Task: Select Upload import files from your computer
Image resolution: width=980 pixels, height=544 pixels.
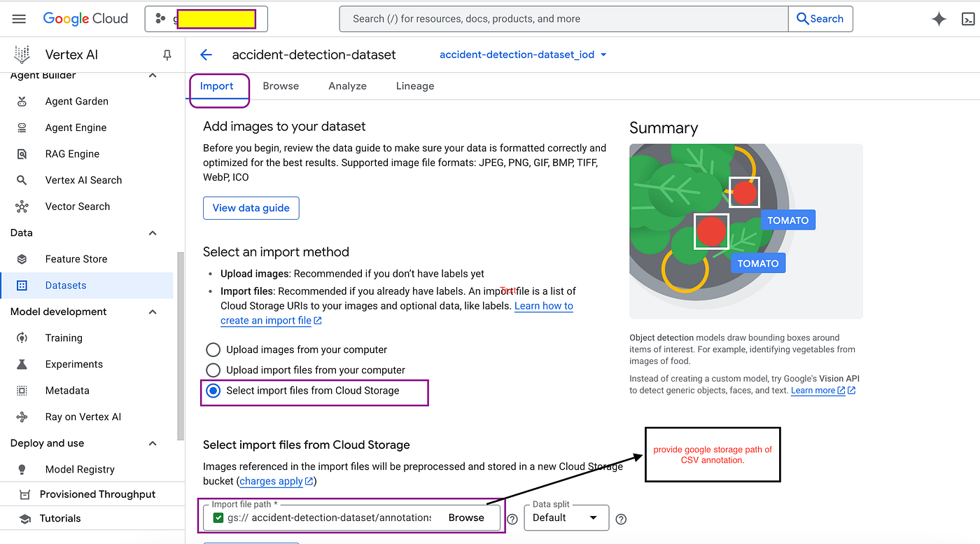Action: pyautogui.click(x=212, y=370)
